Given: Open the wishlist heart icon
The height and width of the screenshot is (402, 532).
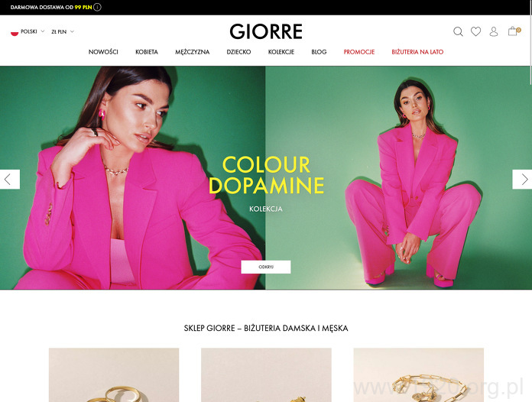Looking at the screenshot, I should (475, 31).
